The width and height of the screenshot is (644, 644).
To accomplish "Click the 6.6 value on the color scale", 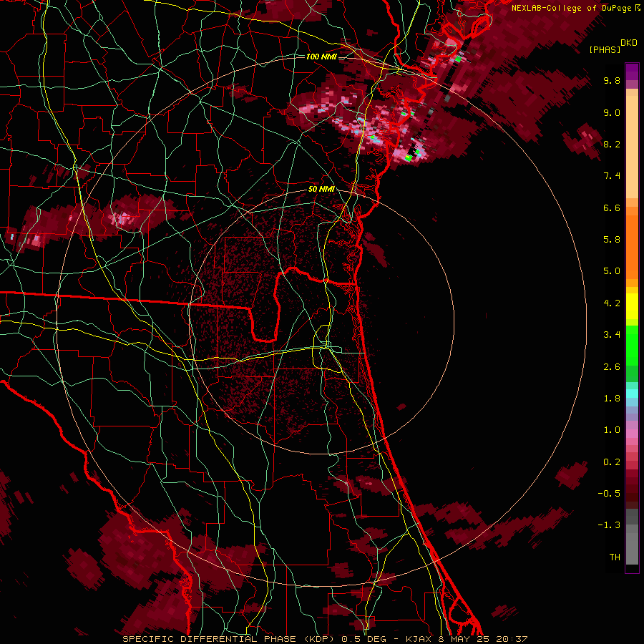I will (x=612, y=208).
